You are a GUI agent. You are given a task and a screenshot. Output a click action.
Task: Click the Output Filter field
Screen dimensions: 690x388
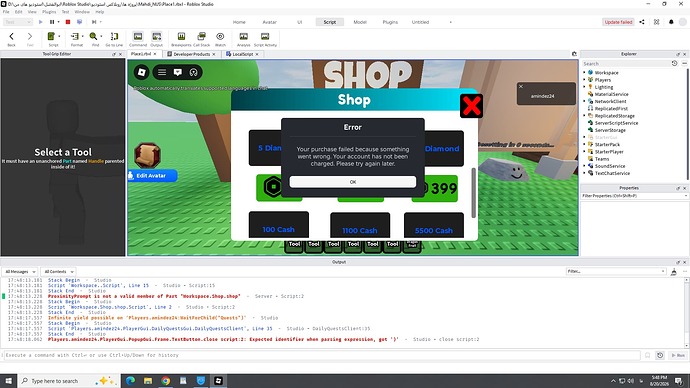615,271
